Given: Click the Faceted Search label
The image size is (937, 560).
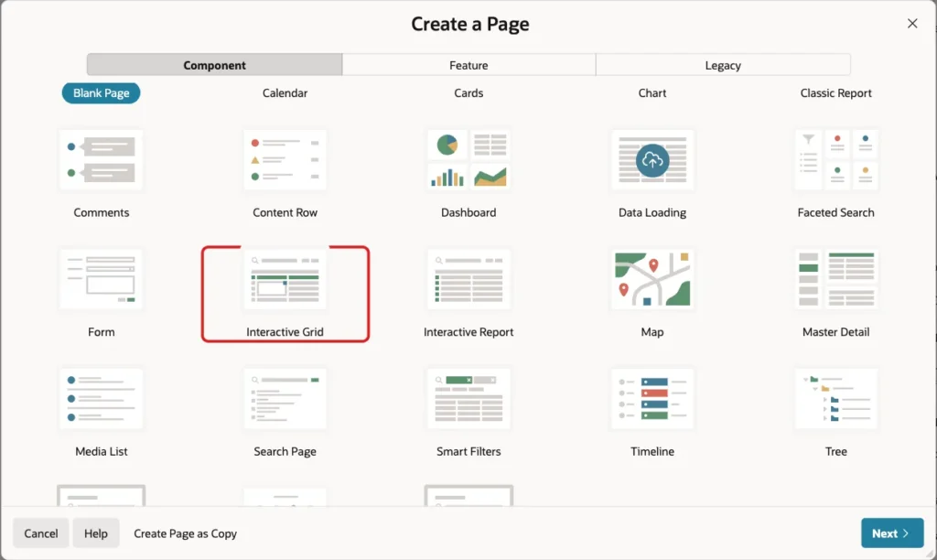Looking at the screenshot, I should click(x=836, y=212).
